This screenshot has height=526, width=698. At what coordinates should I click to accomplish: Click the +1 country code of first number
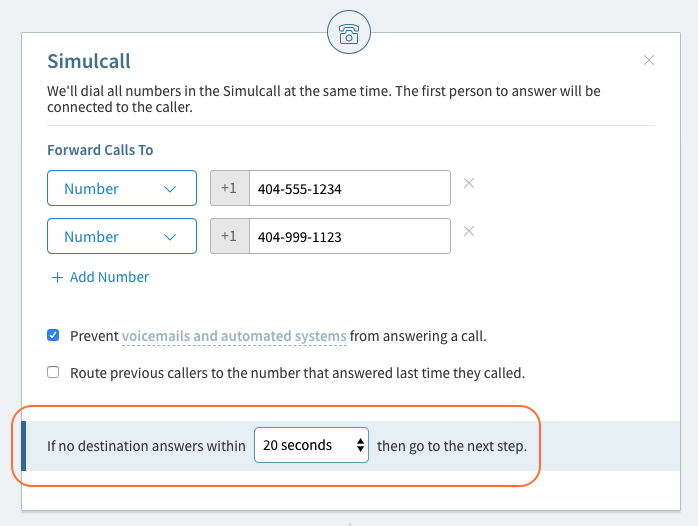230,188
